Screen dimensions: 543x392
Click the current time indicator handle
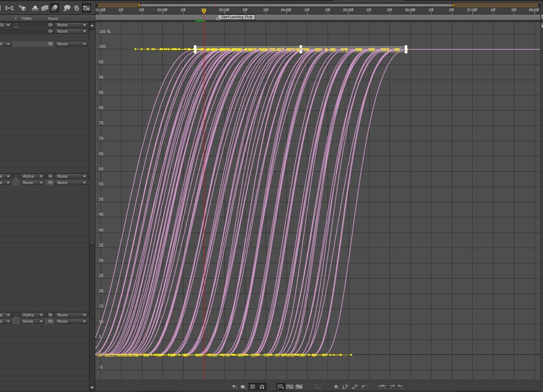coord(204,11)
